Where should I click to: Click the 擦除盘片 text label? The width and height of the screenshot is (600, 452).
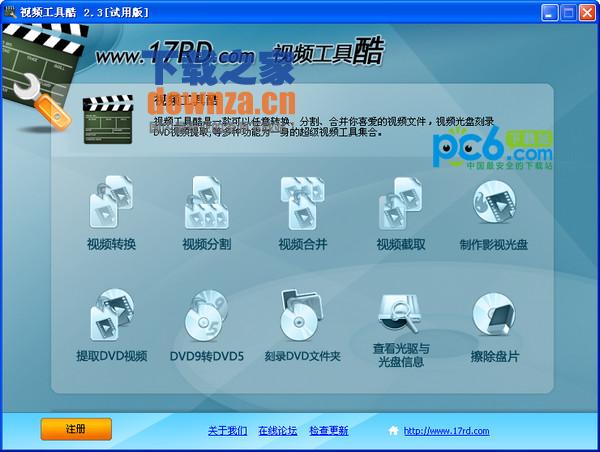[494, 357]
